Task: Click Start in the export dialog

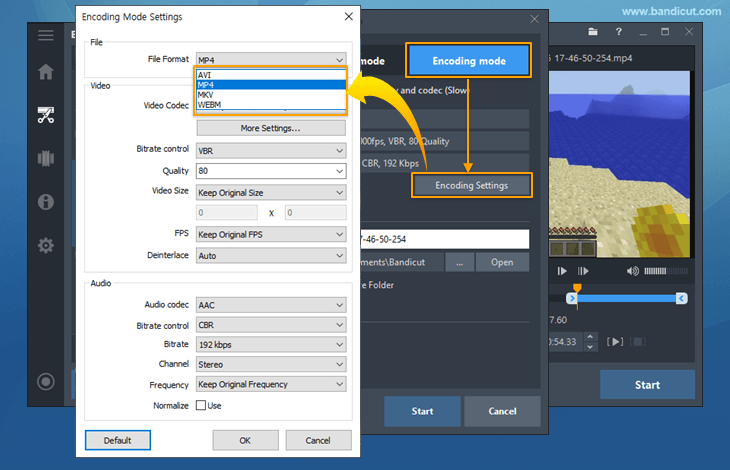Action: pos(422,411)
